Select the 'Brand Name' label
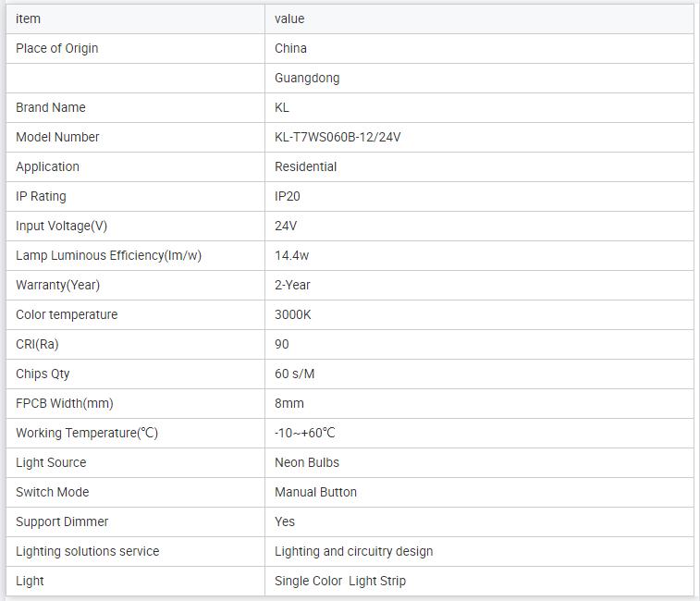Image resolution: width=700 pixels, height=601 pixels. pos(51,107)
